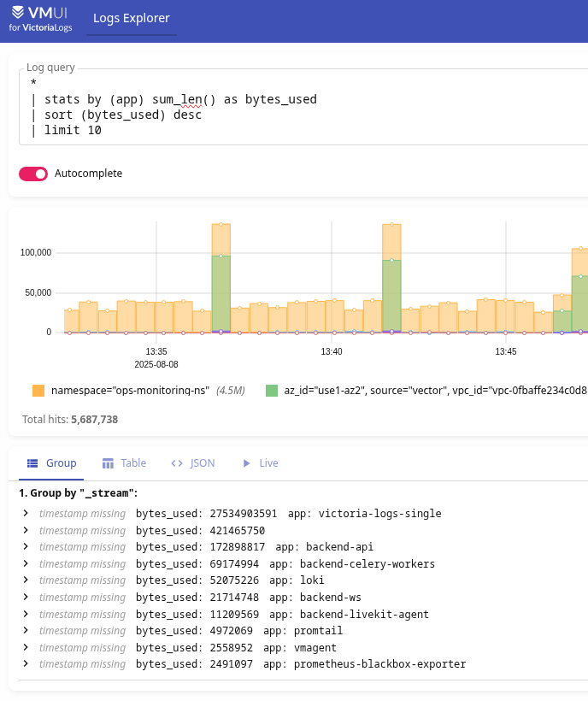Expand the backend-api log row
Screen dimensions: 588x701
[198, 547]
